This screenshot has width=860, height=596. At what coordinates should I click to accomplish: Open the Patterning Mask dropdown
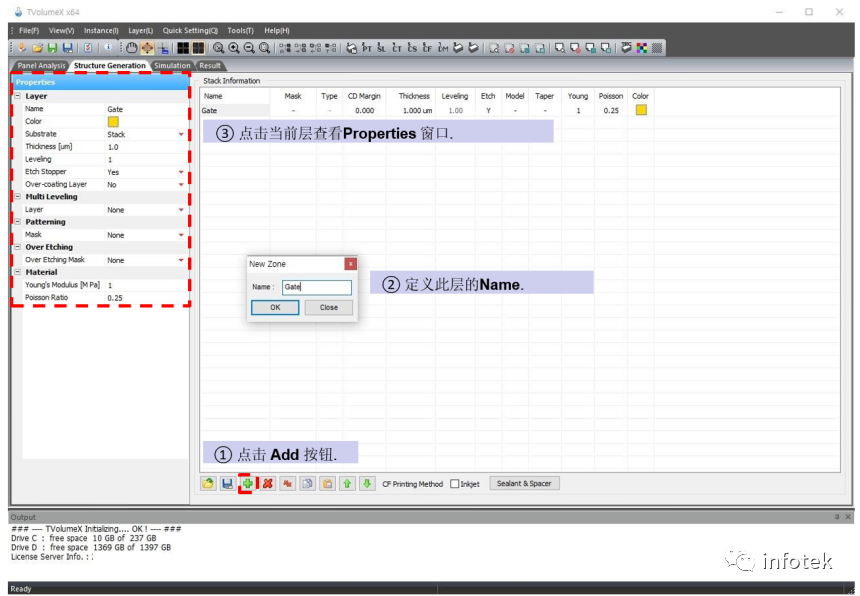pyautogui.click(x=181, y=235)
